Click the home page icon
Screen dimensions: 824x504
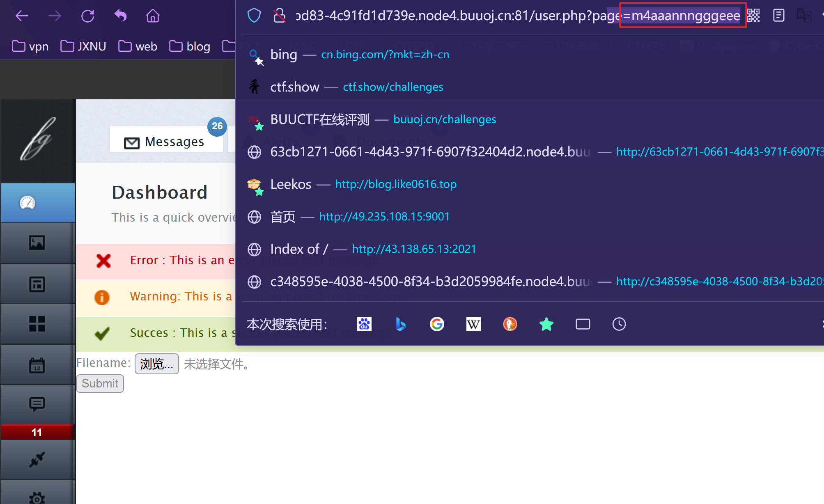click(x=153, y=16)
